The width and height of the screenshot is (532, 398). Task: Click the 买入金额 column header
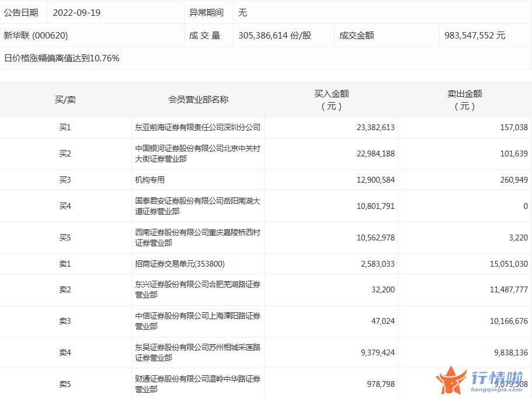click(x=332, y=100)
